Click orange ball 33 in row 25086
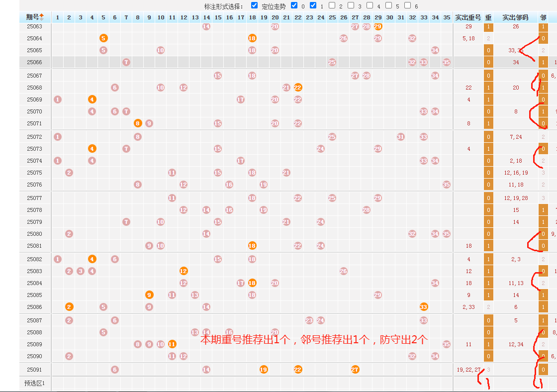This screenshot has width=557, height=392. pos(424,307)
